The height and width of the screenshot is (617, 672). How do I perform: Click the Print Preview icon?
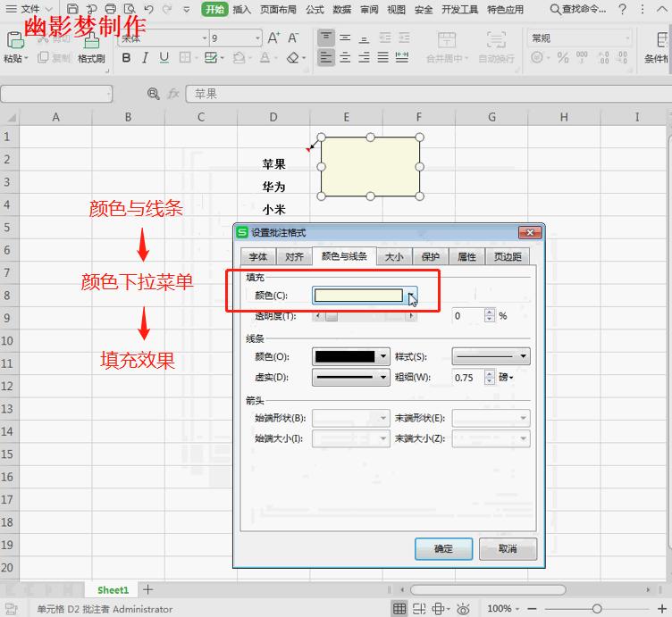pos(130,9)
